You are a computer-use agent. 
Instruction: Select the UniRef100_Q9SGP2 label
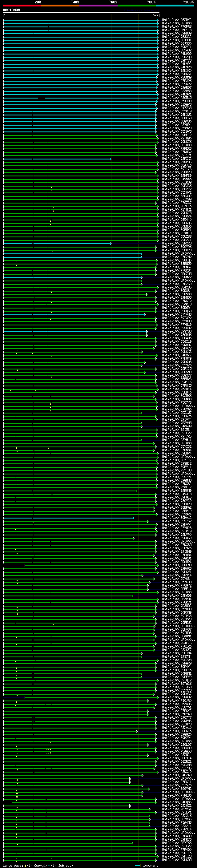[177, 84]
